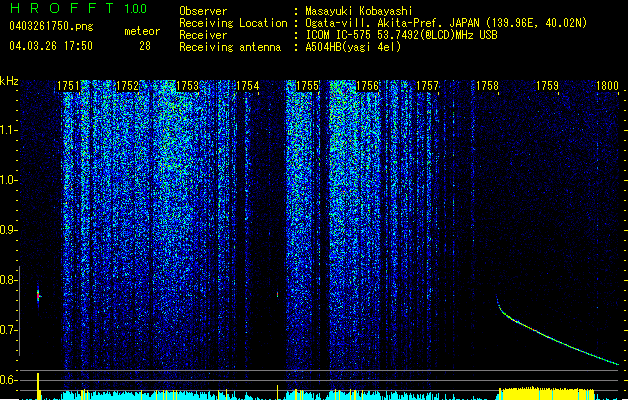Click the yellow signal level block under 1759
This screenshot has width=629, height=400.
[546, 394]
